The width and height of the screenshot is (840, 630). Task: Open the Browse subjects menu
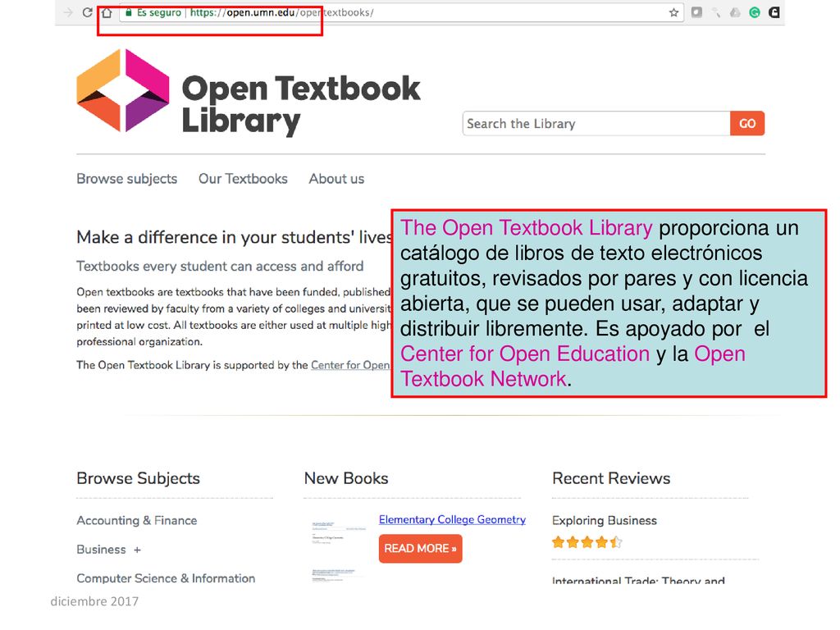click(127, 179)
